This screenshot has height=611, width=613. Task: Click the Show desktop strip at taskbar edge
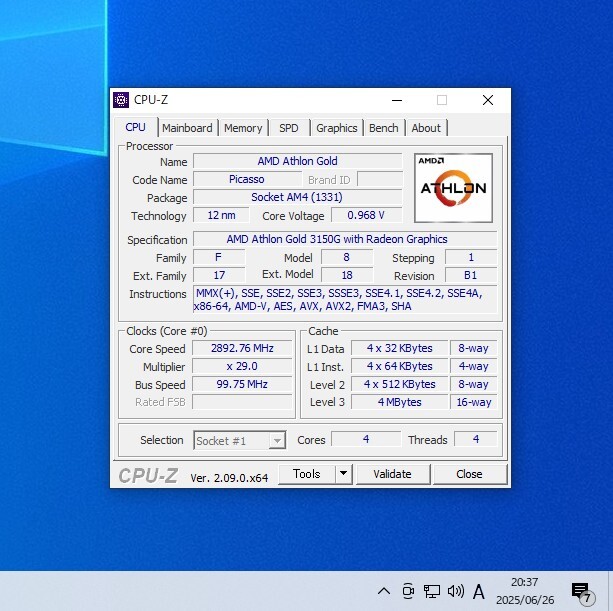611,591
